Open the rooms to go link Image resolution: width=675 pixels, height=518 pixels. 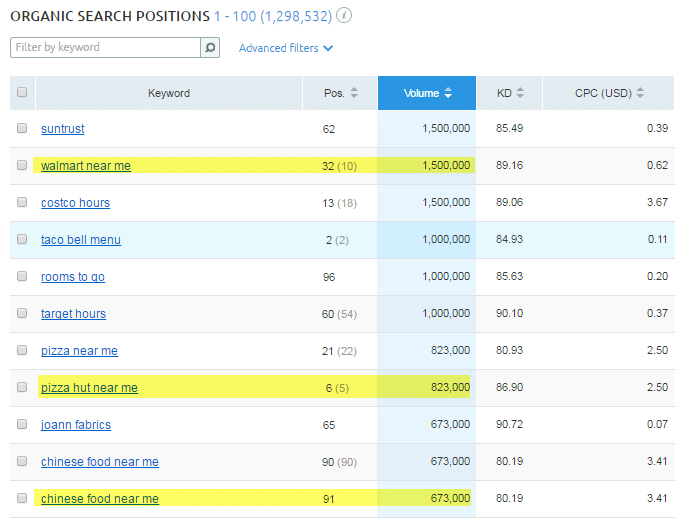tap(73, 277)
